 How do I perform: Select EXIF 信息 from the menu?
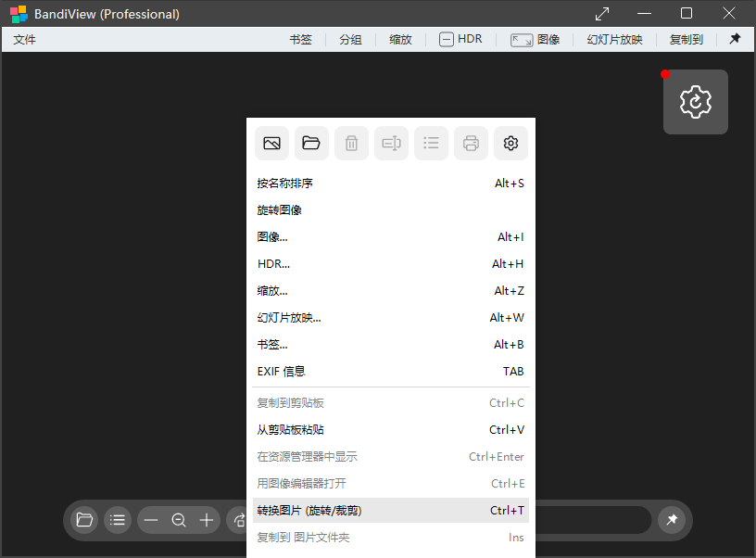(280, 371)
